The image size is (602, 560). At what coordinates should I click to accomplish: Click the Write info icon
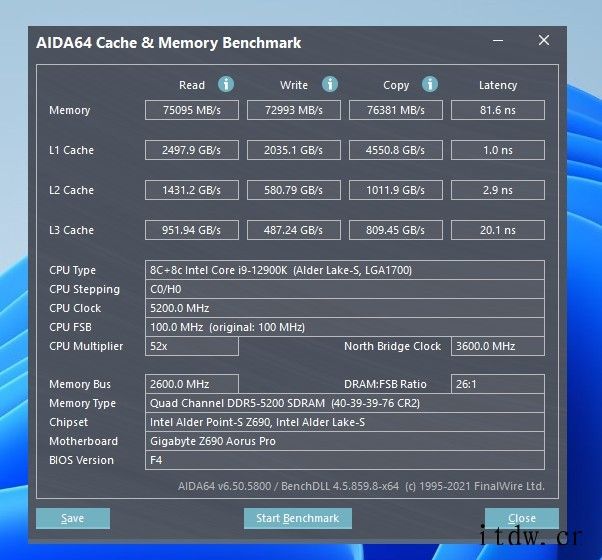click(330, 84)
